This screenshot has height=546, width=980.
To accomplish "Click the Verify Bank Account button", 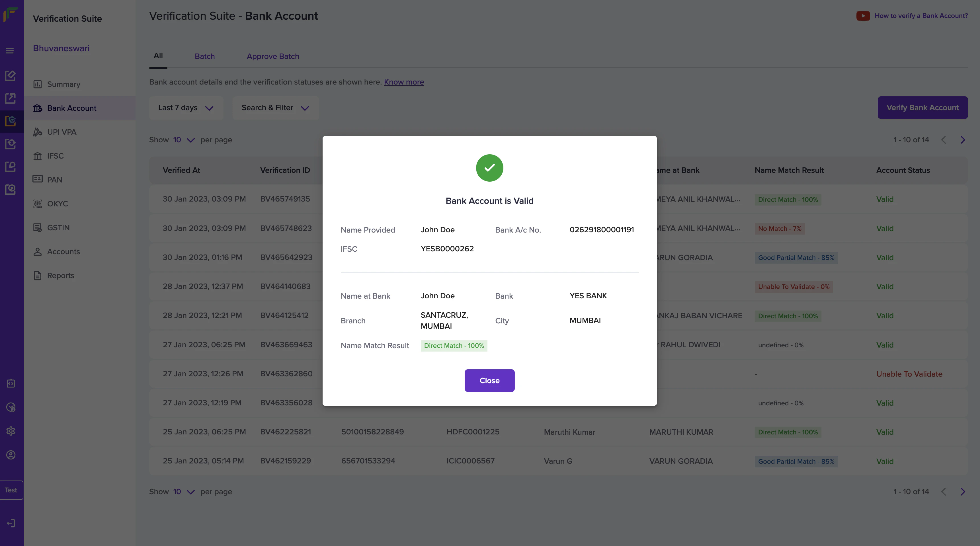I will 922,108.
